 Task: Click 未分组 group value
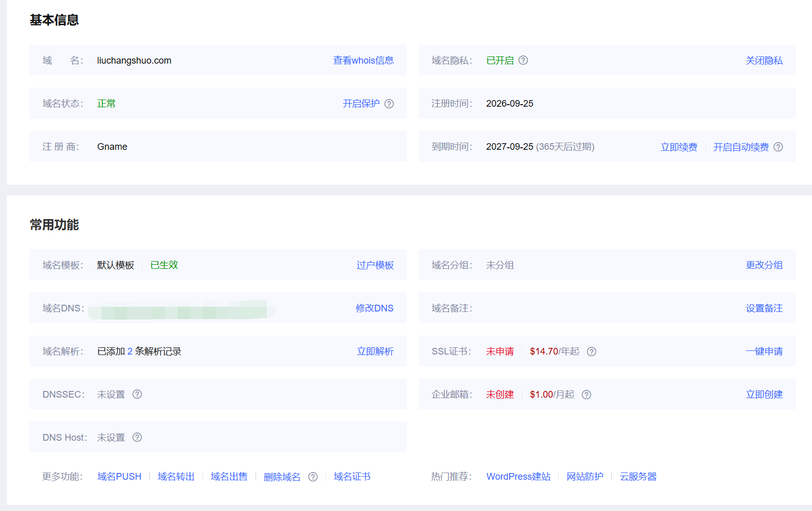pos(500,265)
